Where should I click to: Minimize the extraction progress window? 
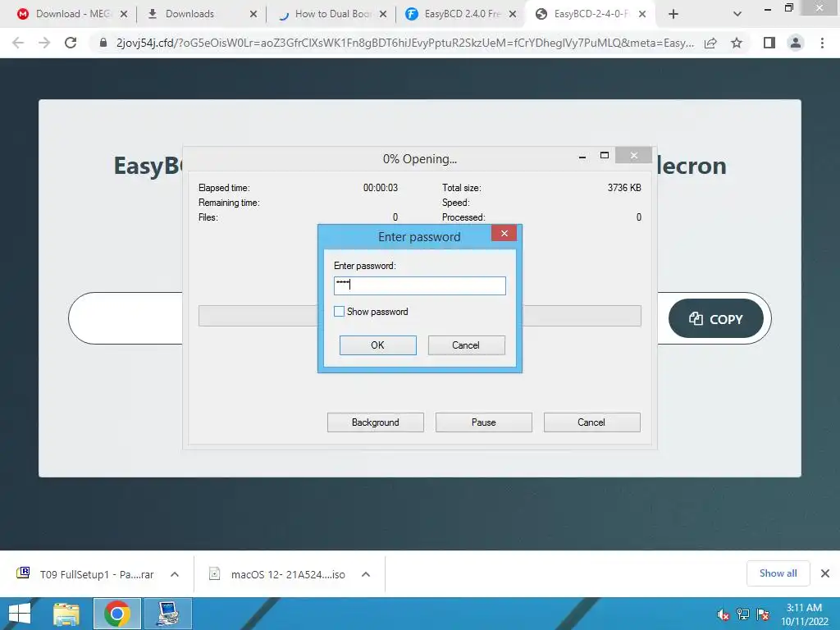point(582,156)
